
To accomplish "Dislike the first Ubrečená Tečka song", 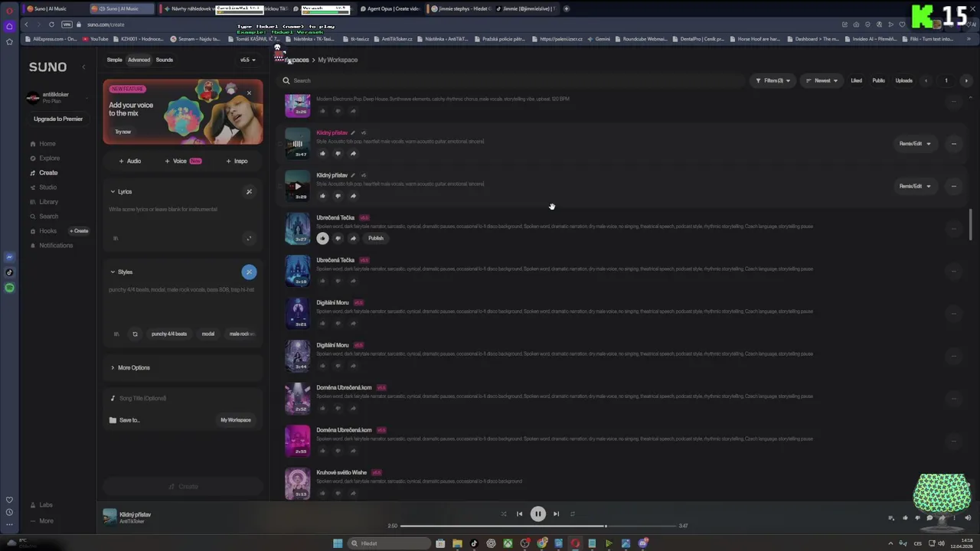I will click(338, 238).
